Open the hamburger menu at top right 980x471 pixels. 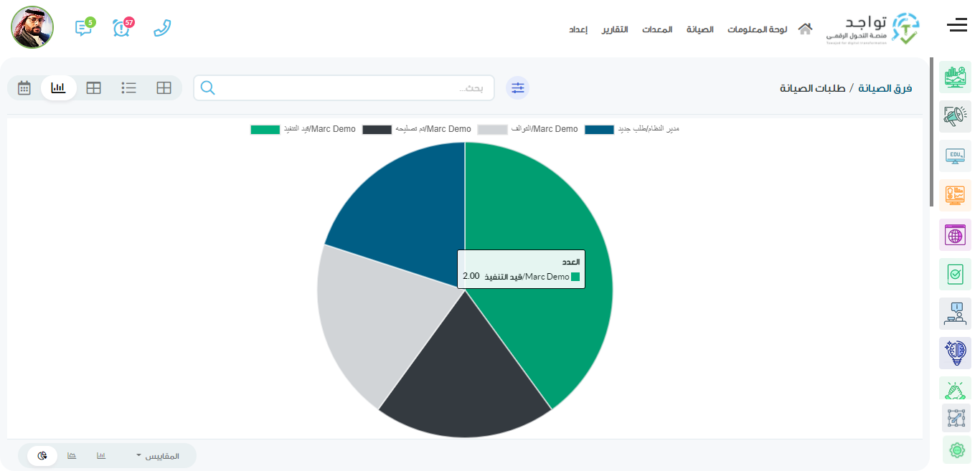957,27
